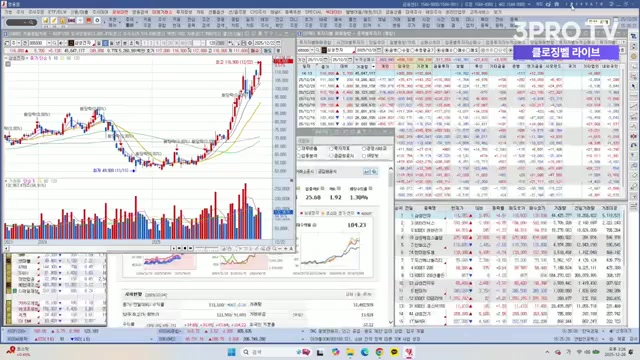Expand the chart stock code dropdown arrow
Viewport: 640px width, 360px height.
[x=49, y=43]
